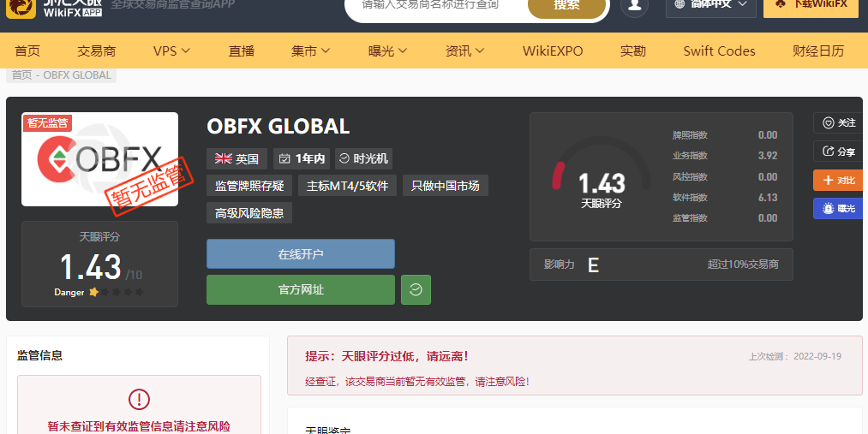Select the 主标MT4/5软件 tag

(347, 186)
